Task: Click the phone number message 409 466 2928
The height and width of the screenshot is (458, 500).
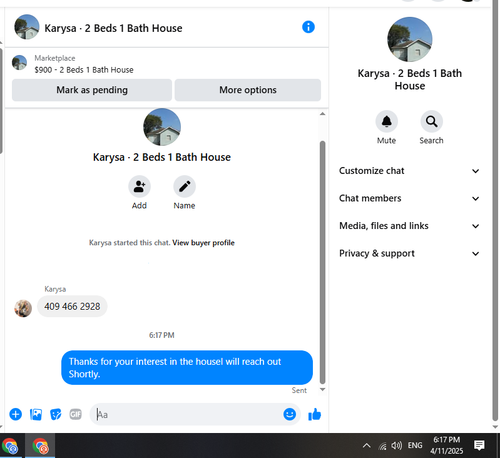Action: [x=72, y=306]
